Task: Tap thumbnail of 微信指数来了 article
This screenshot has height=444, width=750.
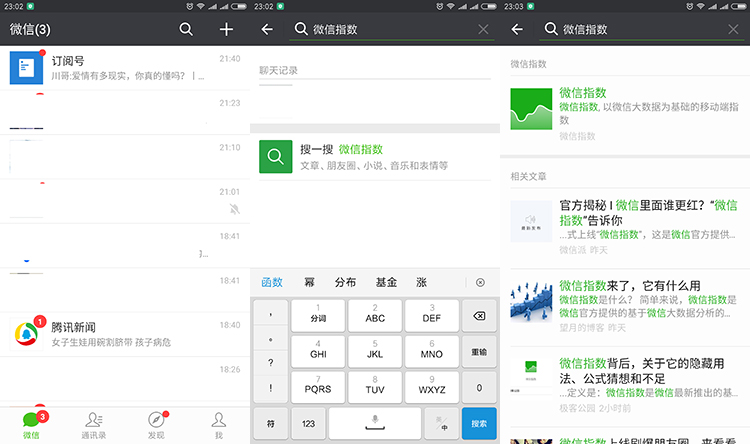Action: [531, 301]
